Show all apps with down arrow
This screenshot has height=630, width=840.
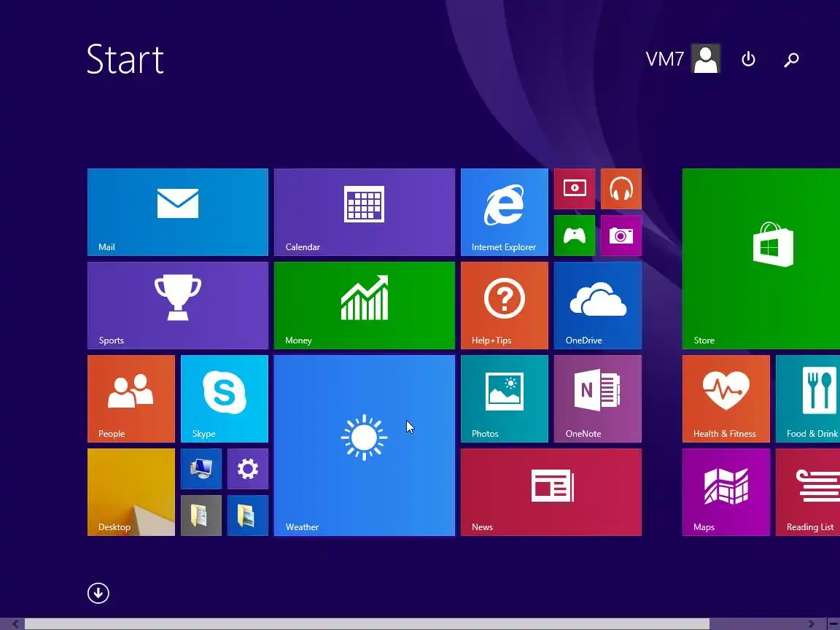pyautogui.click(x=98, y=593)
